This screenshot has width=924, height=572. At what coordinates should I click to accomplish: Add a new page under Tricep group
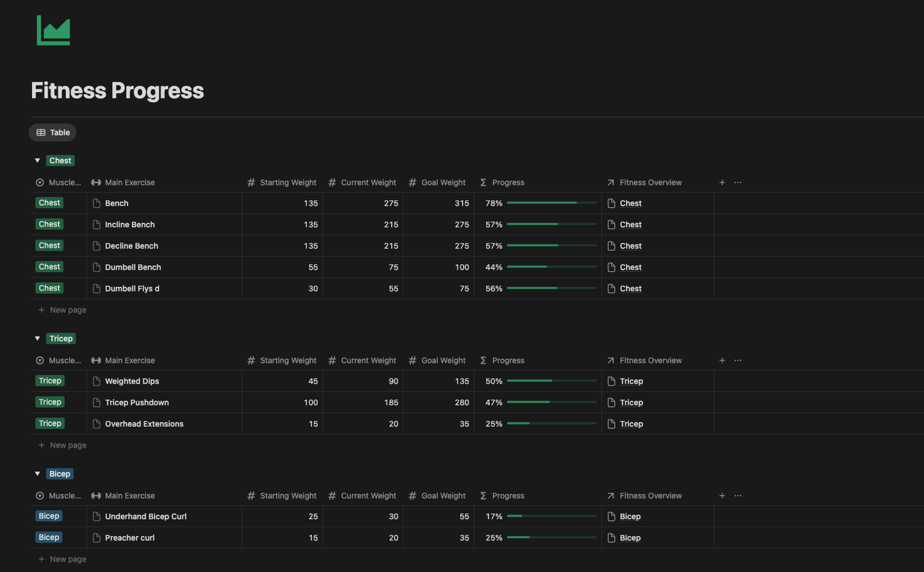point(62,445)
